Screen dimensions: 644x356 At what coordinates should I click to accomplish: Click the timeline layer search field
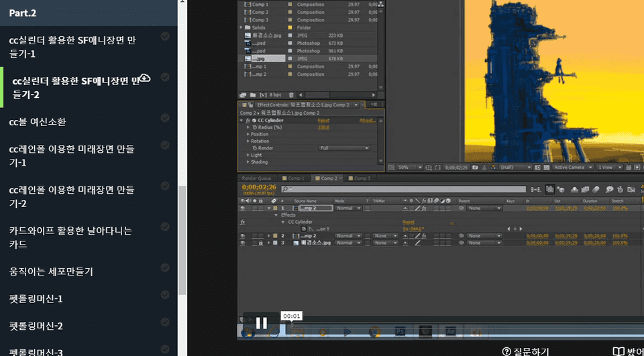pos(404,189)
